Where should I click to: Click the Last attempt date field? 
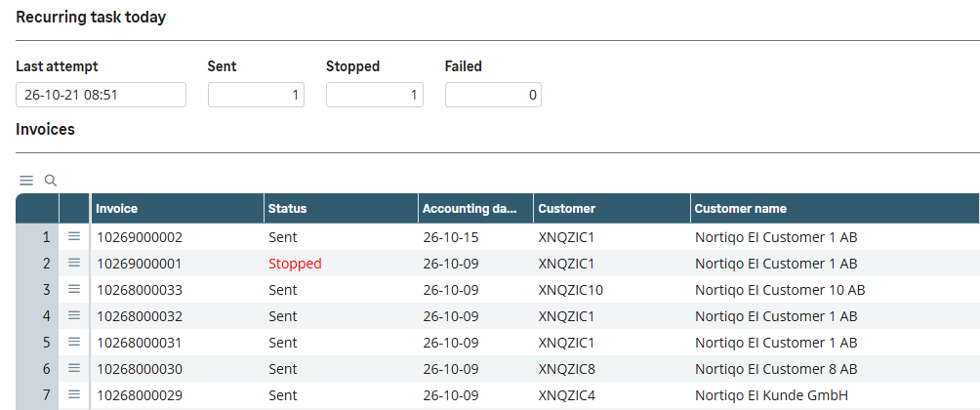tap(101, 95)
